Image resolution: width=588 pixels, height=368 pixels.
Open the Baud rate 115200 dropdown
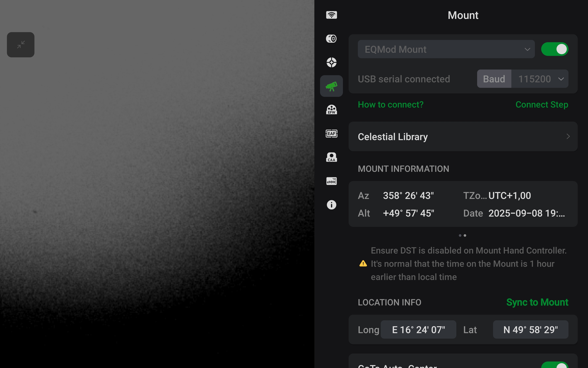click(x=539, y=79)
